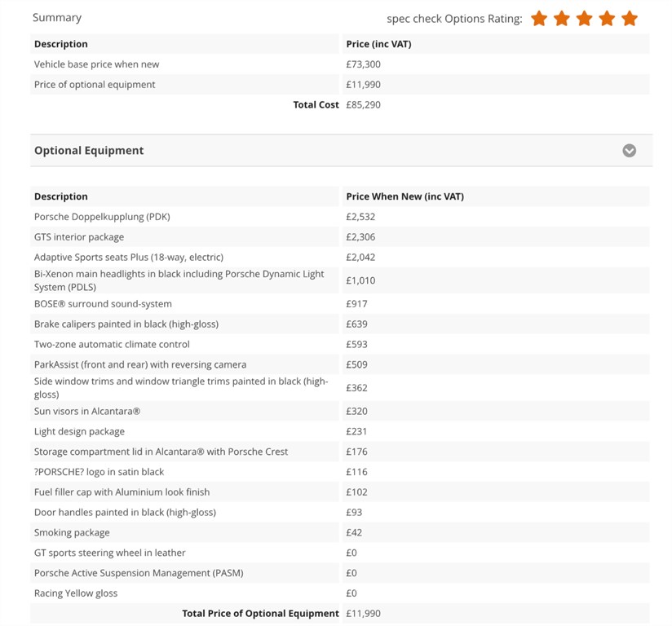Click the fourth orange rating star
The height and width of the screenshot is (626, 672).
607,18
